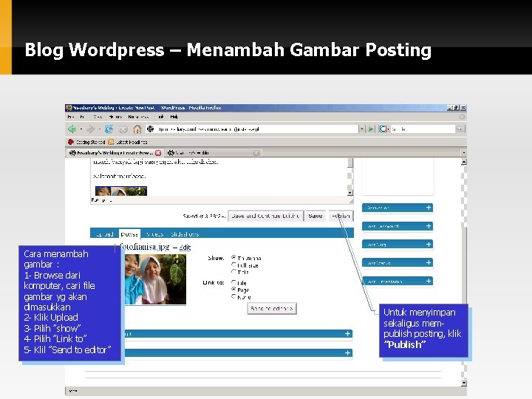Image resolution: width=532 pixels, height=399 pixels.
Task: Click the page scrollbar down arrow
Action: click(x=464, y=383)
